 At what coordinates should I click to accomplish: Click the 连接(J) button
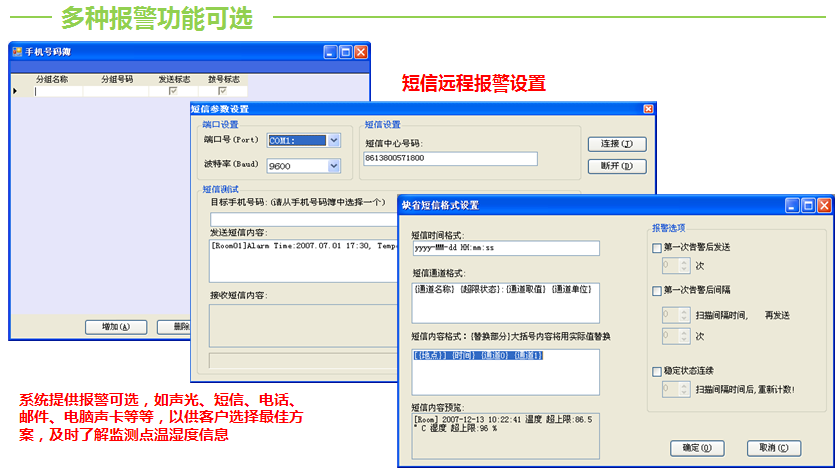point(617,144)
